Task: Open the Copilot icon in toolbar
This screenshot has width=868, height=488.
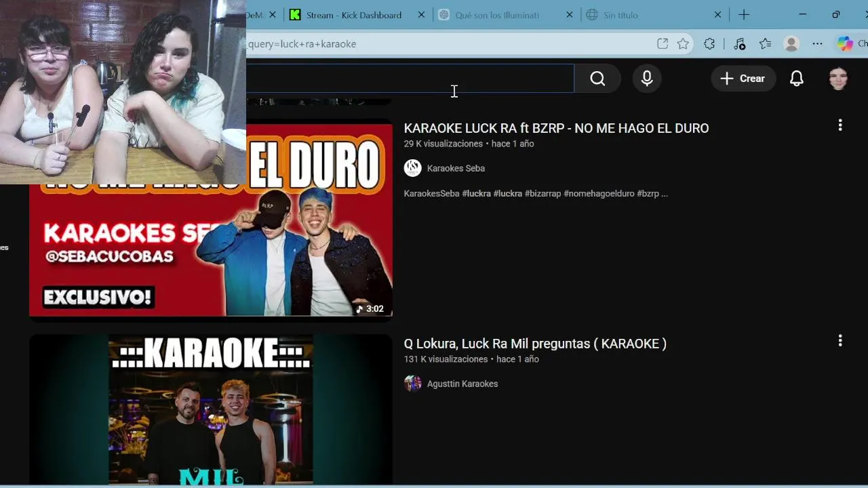Action: click(845, 44)
